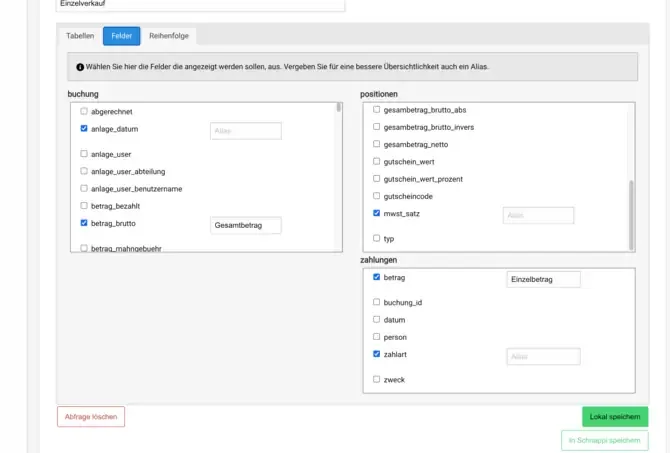This screenshot has width=670, height=453.
Task: Switch to the Reihenfolge tab
Action: (169, 36)
